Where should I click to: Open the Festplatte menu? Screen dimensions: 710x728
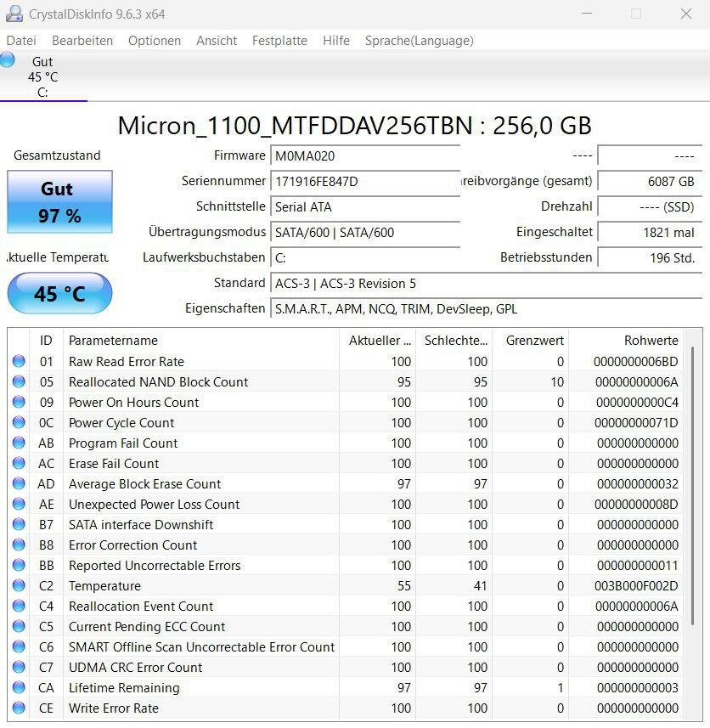[279, 41]
